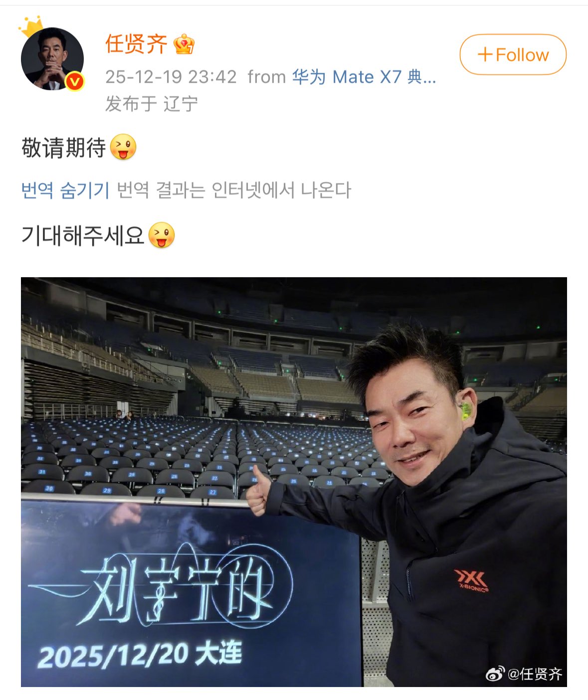Click the Weibo logo watermark in the photo
Viewport: 588px width, 700px height.
coord(495,674)
